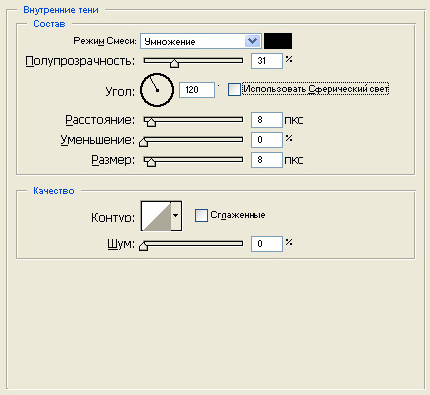Screen dimensions: 430x395
Task: Click the Уменьшение label text
Action: (x=98, y=140)
